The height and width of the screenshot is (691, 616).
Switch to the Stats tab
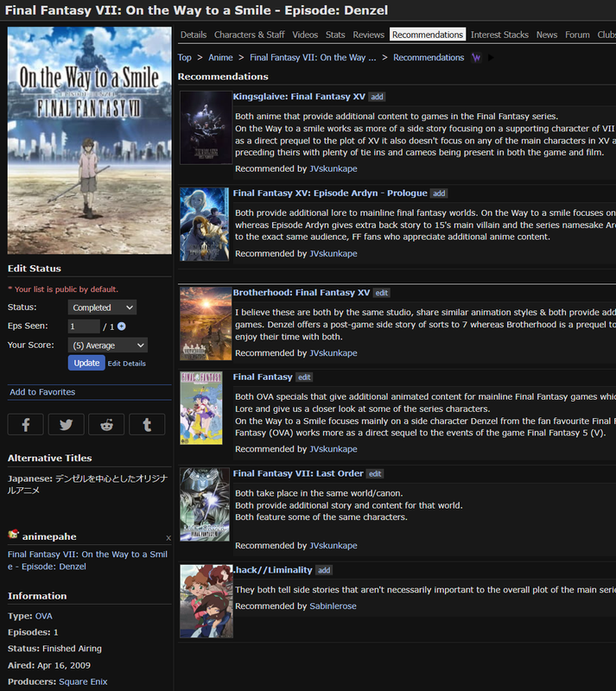click(x=335, y=35)
